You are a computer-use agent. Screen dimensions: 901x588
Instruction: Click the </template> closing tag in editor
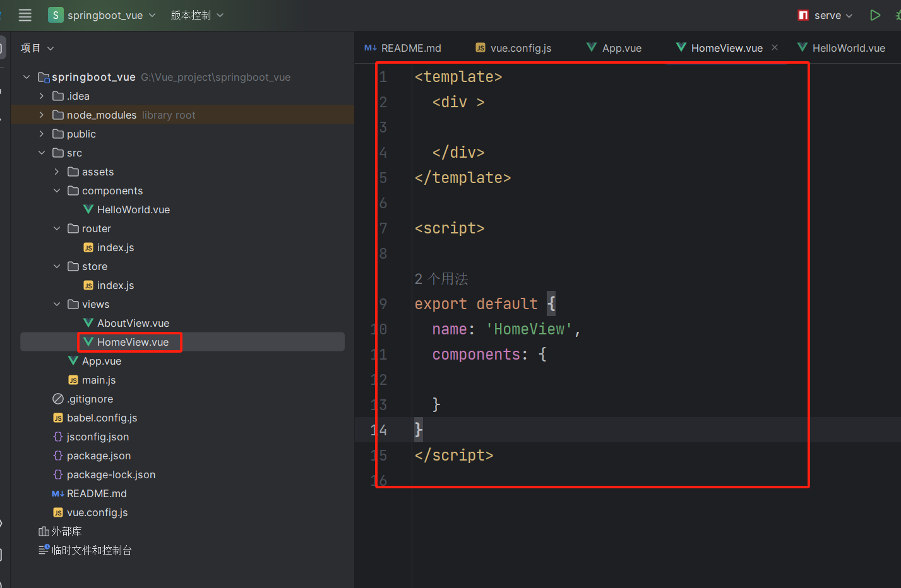[x=463, y=178]
